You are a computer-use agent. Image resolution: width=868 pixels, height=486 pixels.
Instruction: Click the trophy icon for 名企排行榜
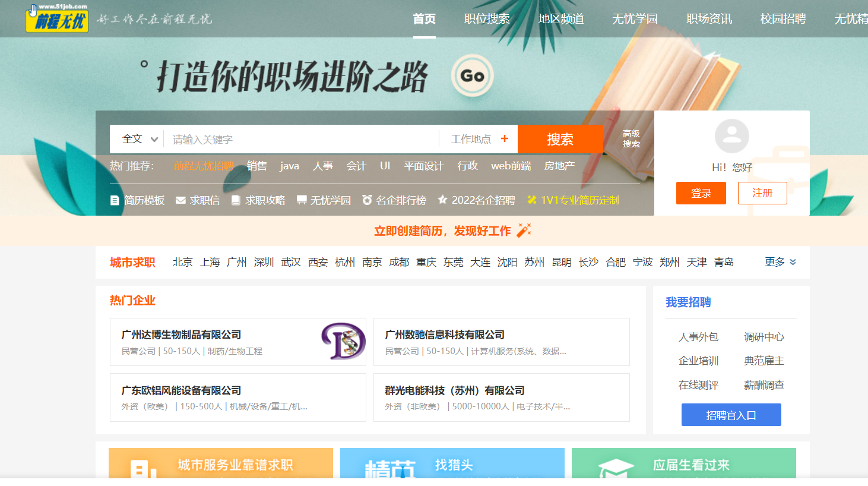tap(366, 200)
